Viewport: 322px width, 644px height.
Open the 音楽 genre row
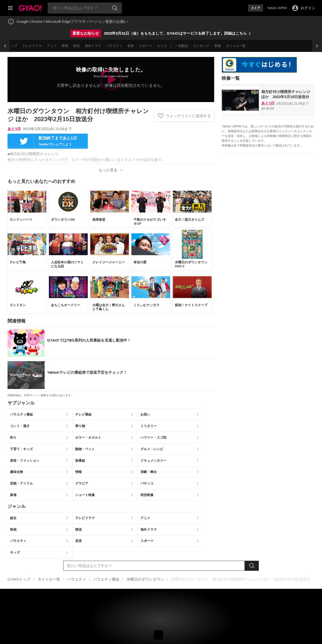[105, 541]
